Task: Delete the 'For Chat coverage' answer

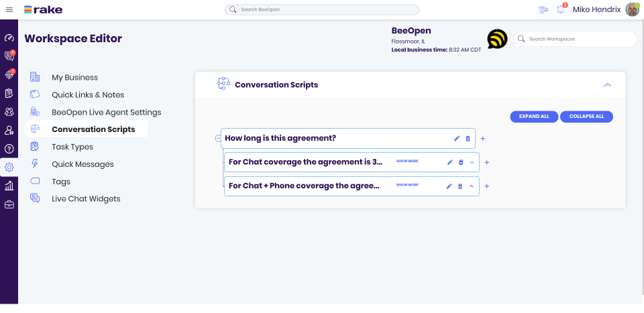Action: click(x=461, y=162)
